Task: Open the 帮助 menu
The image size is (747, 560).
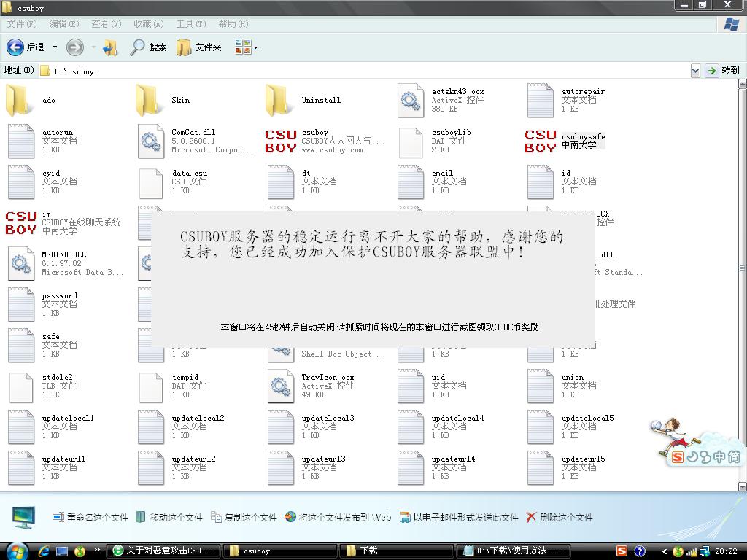Action: (233, 24)
